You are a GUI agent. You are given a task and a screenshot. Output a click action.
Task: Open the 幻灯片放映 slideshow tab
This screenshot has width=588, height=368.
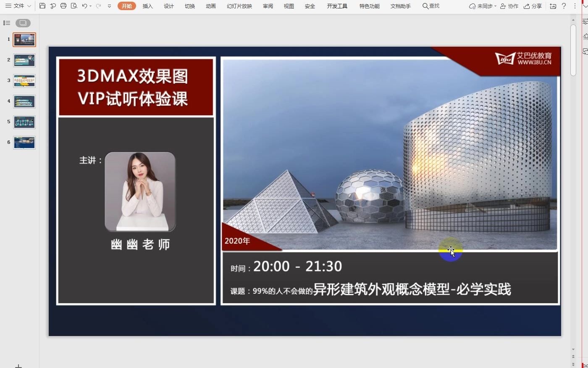point(239,6)
